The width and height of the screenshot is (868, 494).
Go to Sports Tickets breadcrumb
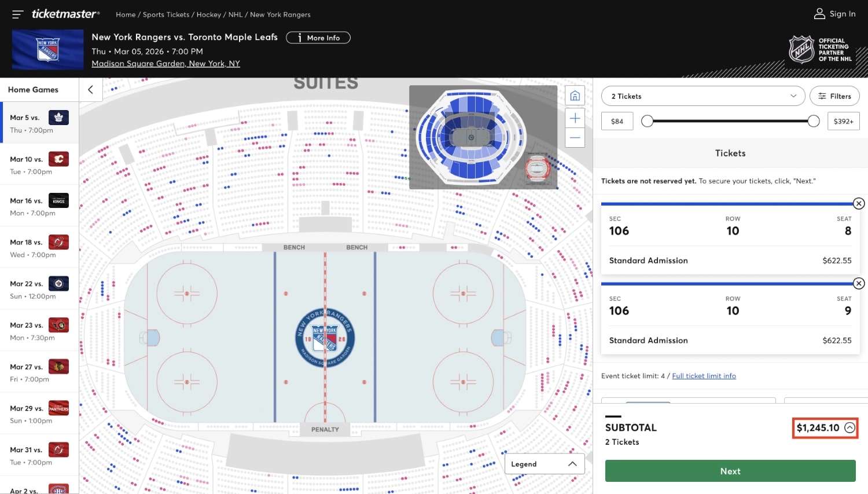click(166, 14)
